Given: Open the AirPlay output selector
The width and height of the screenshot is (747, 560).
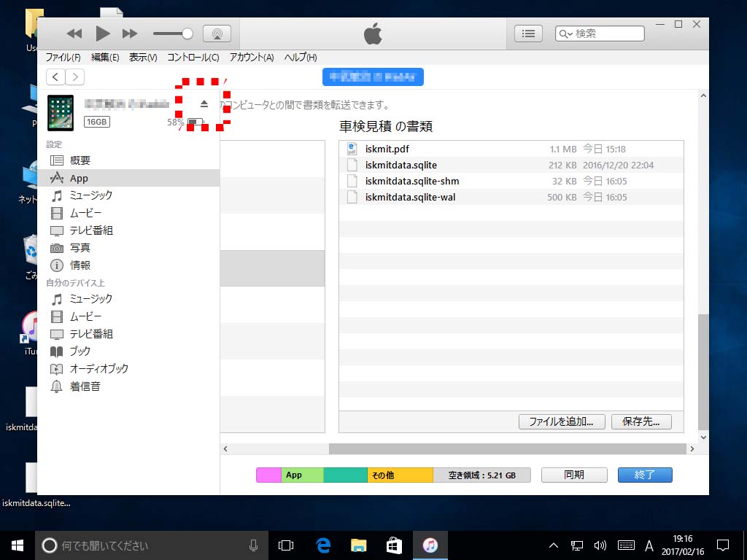Looking at the screenshot, I should coord(217,34).
